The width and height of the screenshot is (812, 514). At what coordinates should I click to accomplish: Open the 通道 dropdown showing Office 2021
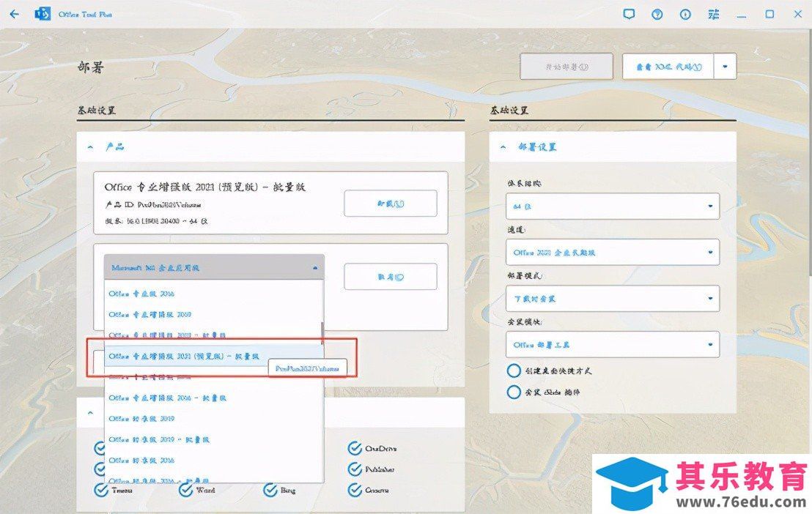point(613,252)
